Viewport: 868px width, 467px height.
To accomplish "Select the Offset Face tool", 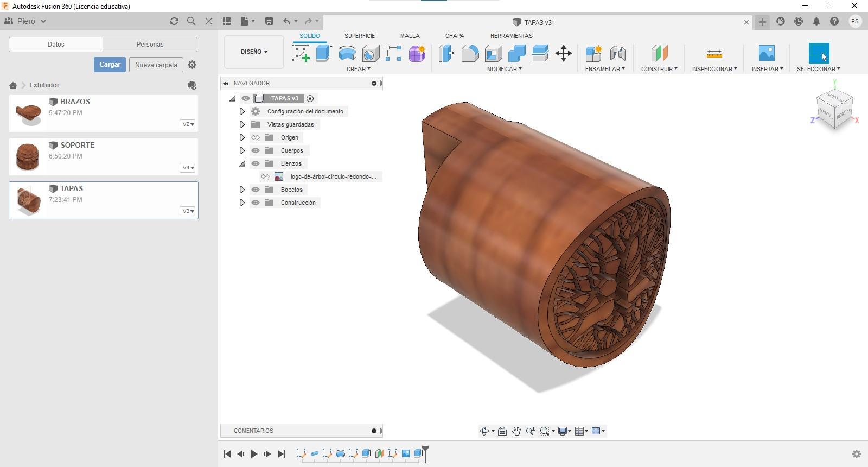I will click(x=540, y=53).
